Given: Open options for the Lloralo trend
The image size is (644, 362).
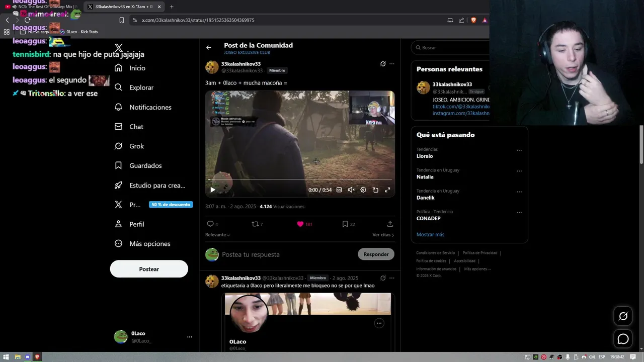Looking at the screenshot, I should 519,150.
